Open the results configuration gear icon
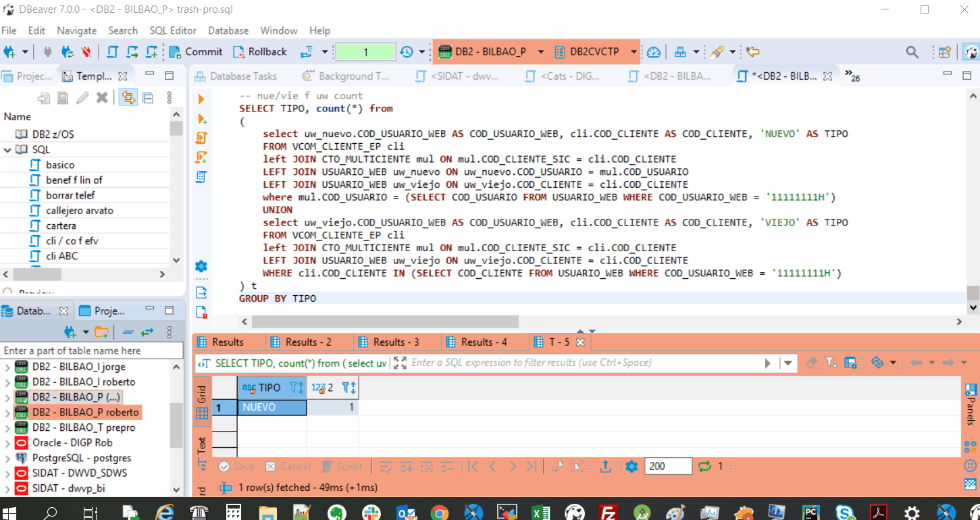980x520 pixels. point(631,466)
